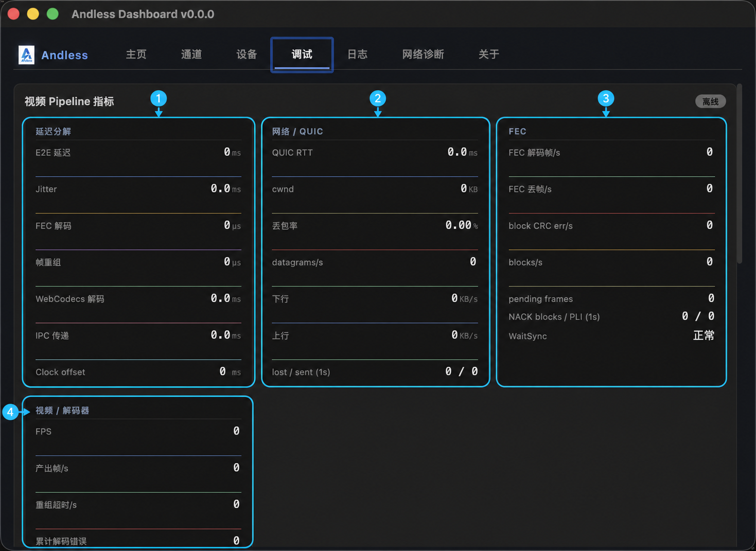Select the 累计解码错误 metric label
This screenshot has width=756, height=551.
click(61, 541)
